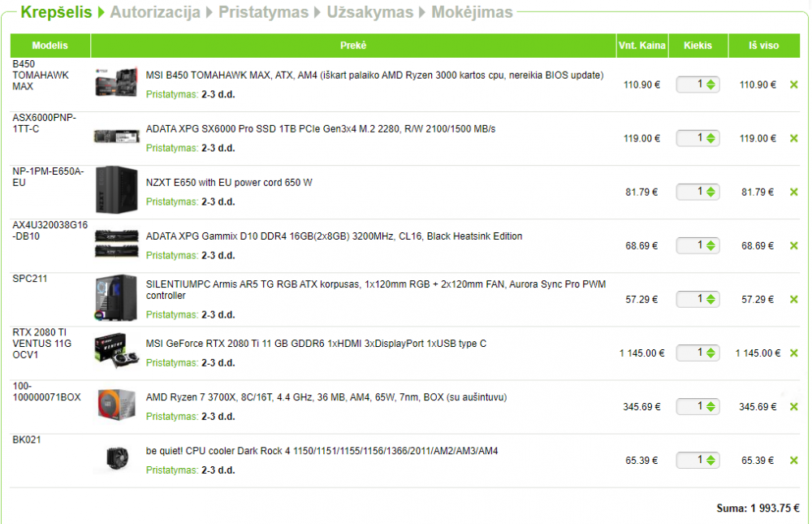Go to the Pristatymas step
The width and height of the screenshot is (812, 524).
click(x=263, y=12)
